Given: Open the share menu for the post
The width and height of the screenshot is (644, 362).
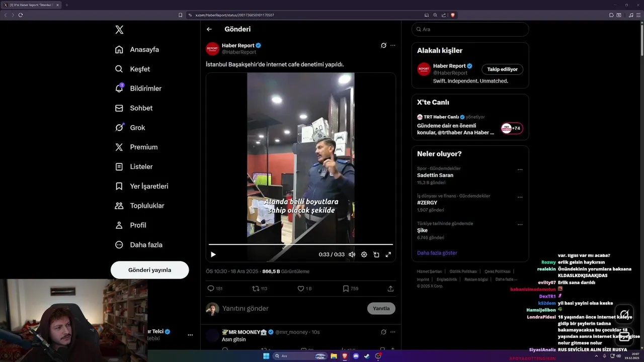Looking at the screenshot, I should click(x=390, y=289).
